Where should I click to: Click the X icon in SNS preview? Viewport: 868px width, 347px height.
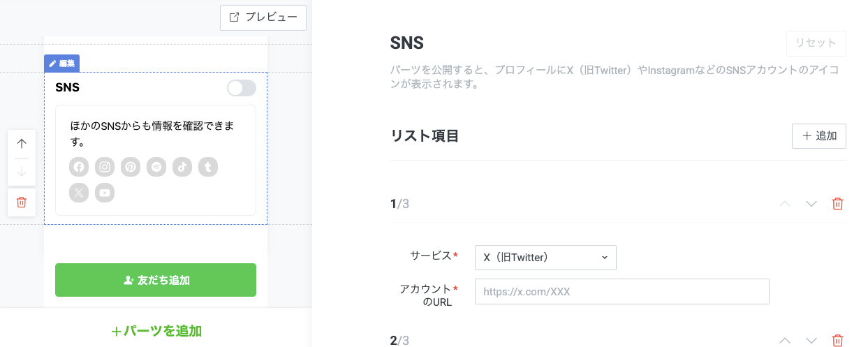79,193
